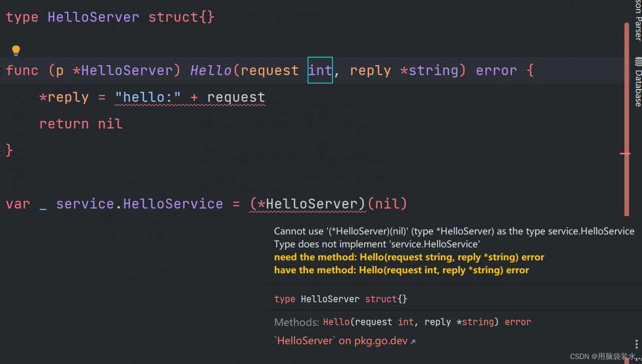Click the underlined (*HelloServer) expression
The image size is (642, 364).
307,204
